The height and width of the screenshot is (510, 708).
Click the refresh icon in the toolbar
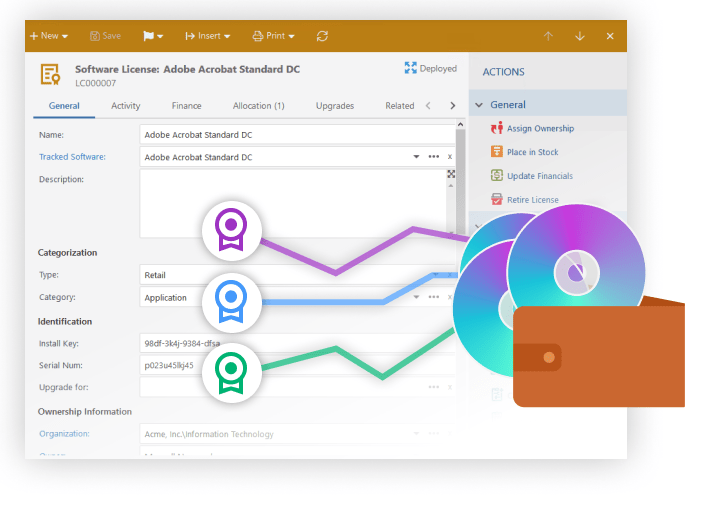pos(322,36)
